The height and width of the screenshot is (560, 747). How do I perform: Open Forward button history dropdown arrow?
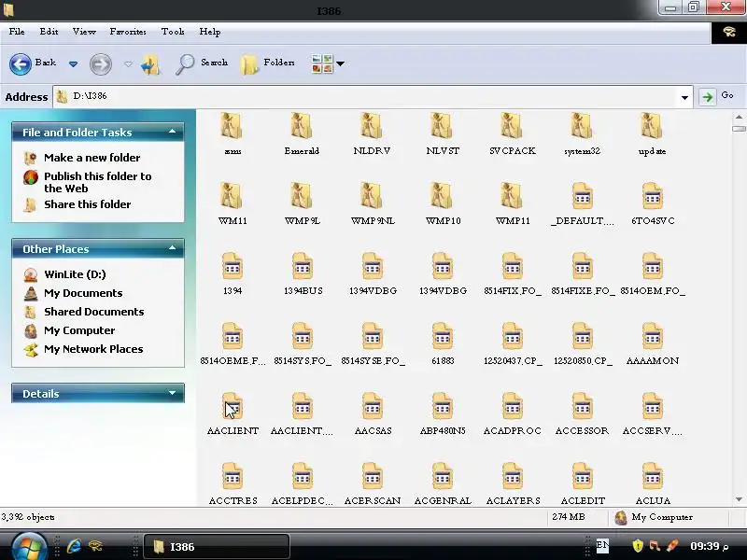[x=128, y=63]
